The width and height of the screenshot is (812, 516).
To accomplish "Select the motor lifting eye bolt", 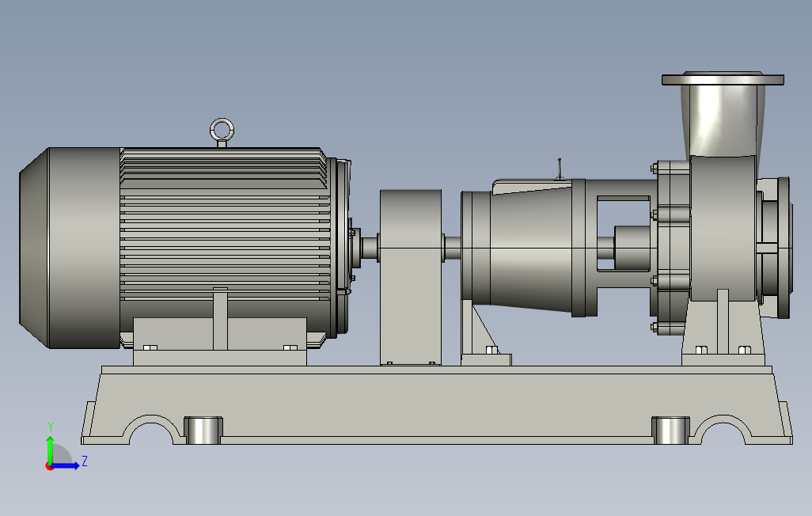I will pos(222,132).
